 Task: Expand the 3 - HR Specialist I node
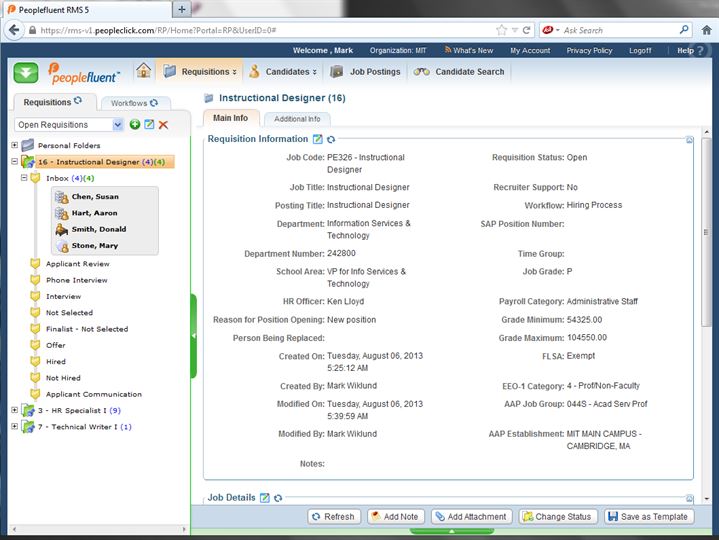(x=14, y=410)
